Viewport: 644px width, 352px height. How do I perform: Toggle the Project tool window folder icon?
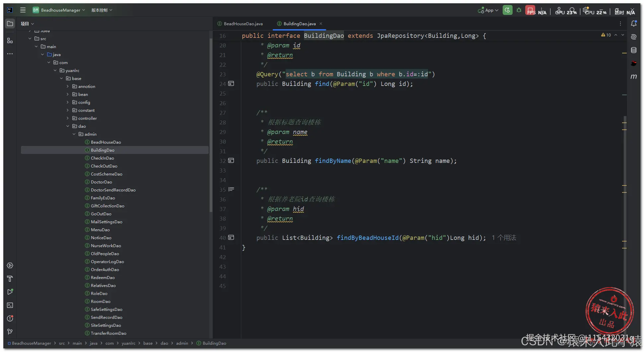coord(10,24)
